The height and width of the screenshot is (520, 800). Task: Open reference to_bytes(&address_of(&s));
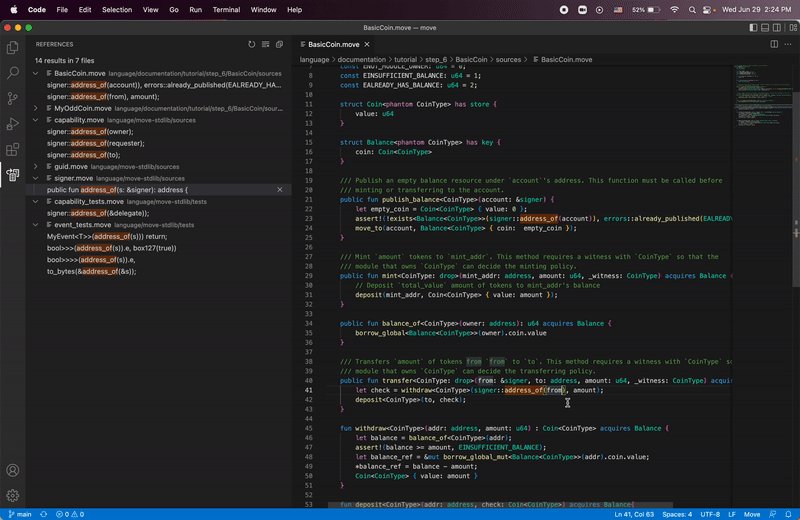[x=91, y=271]
